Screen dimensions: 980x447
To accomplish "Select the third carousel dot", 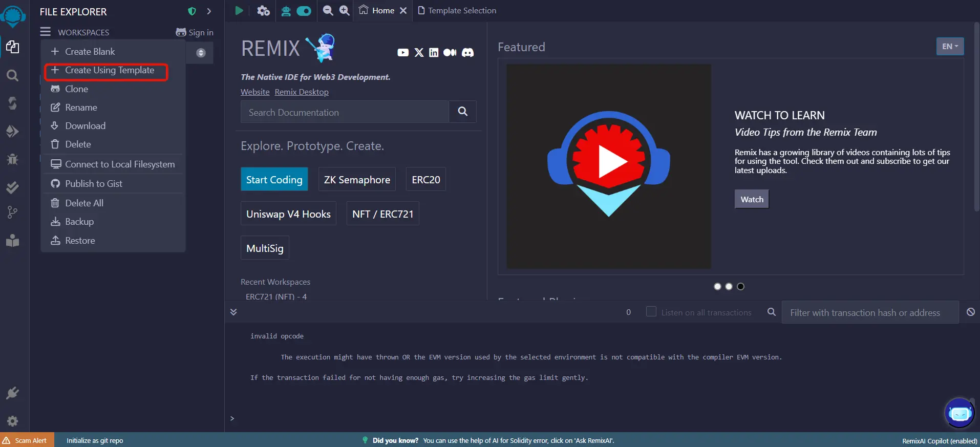I will [x=741, y=286].
